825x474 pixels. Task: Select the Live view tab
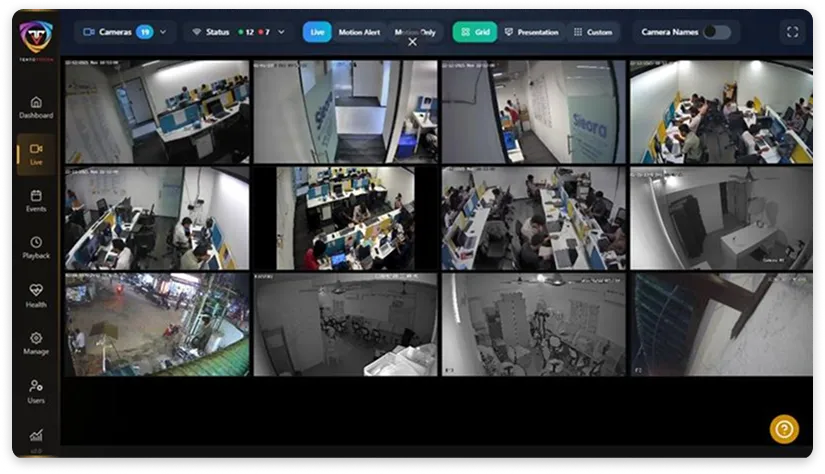[x=317, y=32]
